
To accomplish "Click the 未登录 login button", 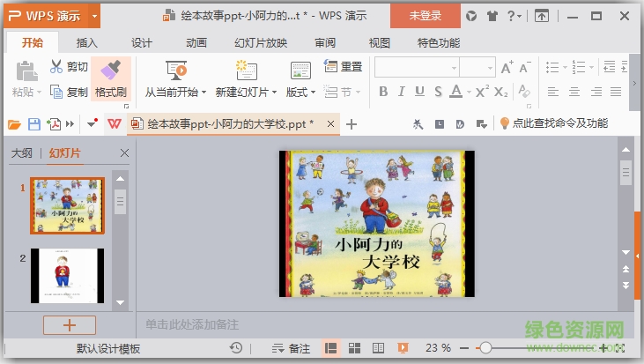I will 426,16.
